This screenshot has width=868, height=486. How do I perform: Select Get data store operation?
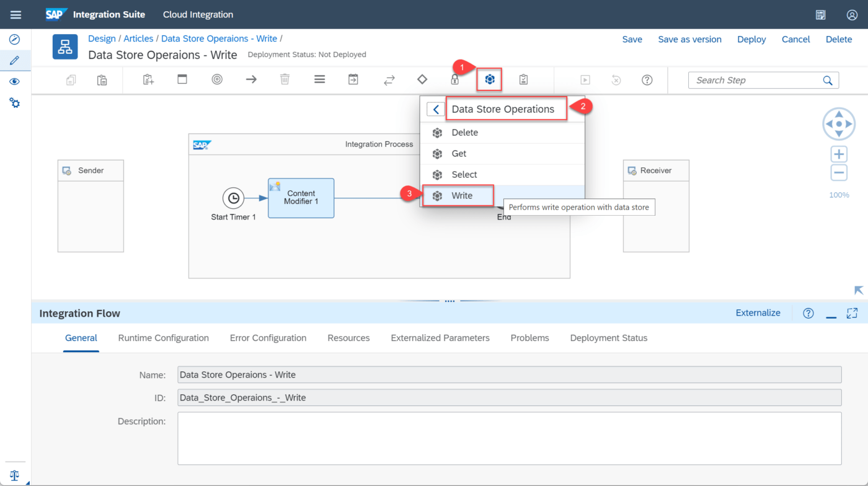503,154
